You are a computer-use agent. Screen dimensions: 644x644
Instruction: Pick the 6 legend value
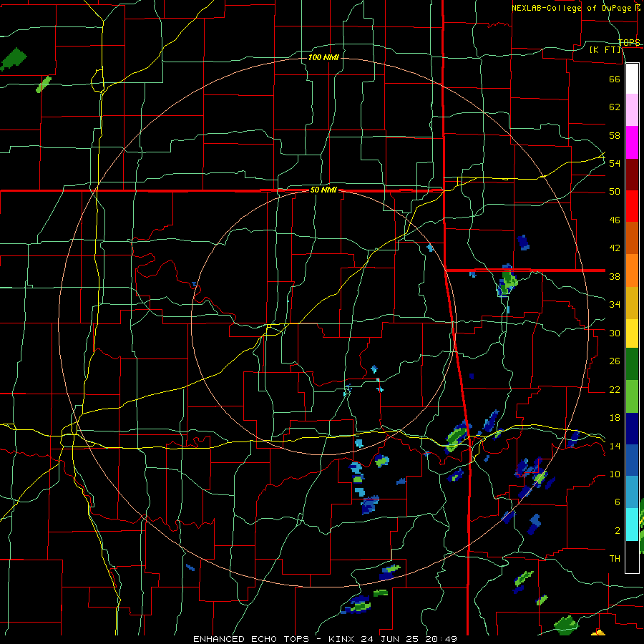tap(617, 502)
